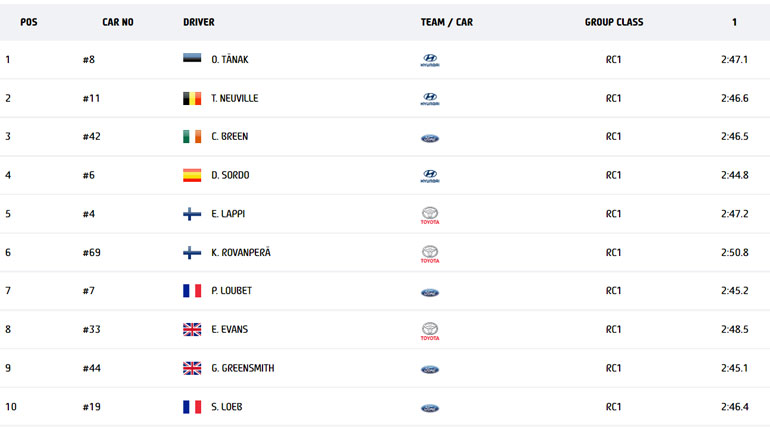Click the British flag beside E. Evans
The image size is (770, 433).
[x=192, y=329]
